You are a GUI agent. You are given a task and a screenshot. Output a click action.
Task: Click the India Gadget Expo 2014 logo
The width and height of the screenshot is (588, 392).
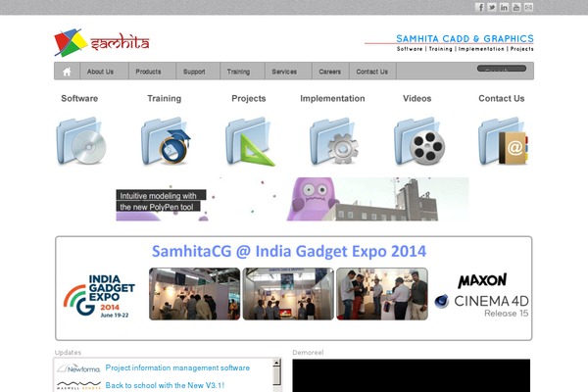point(99,296)
